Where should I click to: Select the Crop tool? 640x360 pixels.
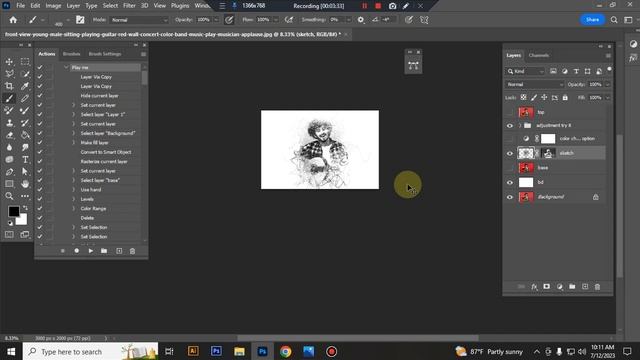click(9, 86)
